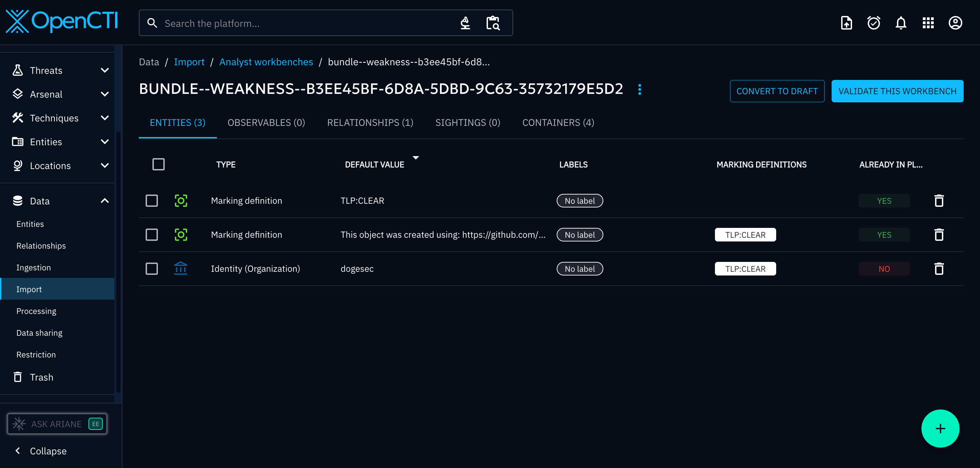Screen dimensions: 980x468
Task: Switch to the CONTAINERS (4) tab
Action: pyautogui.click(x=558, y=122)
